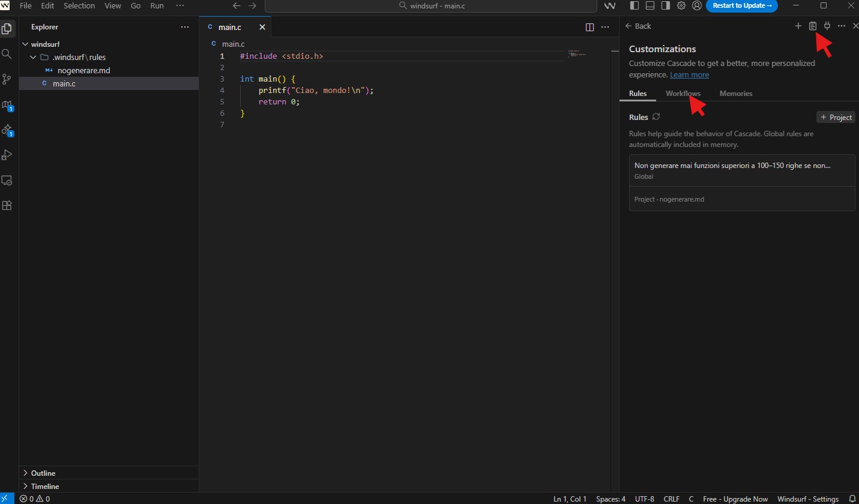Screen dimensions: 859x504
Task: Toggle the secondary side bar layout button
Action: click(x=665, y=5)
